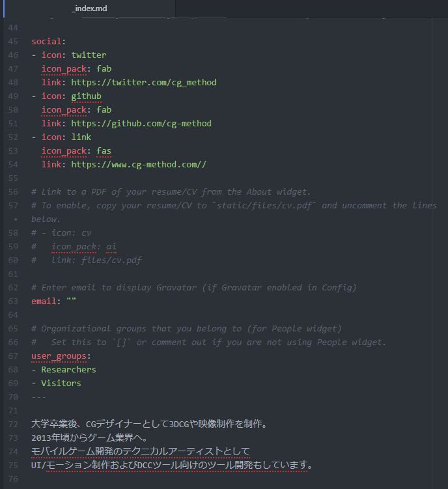Click the fas icon_pack value
448x489 pixels.
click(x=104, y=151)
